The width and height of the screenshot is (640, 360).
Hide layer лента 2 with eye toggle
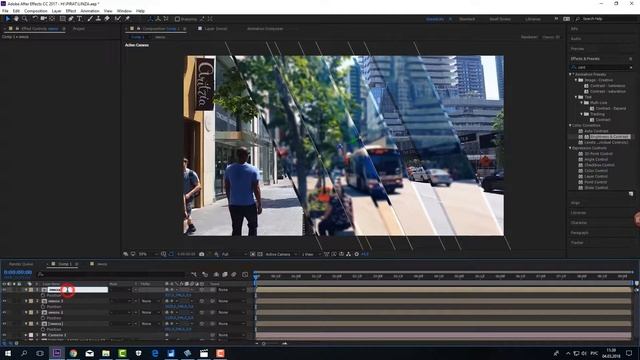4,313
